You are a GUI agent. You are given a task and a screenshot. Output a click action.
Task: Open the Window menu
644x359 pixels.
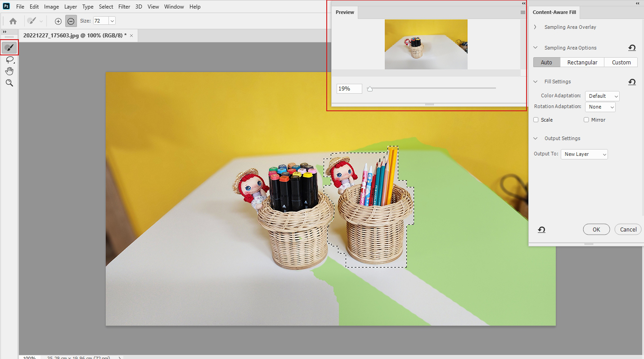click(x=174, y=7)
